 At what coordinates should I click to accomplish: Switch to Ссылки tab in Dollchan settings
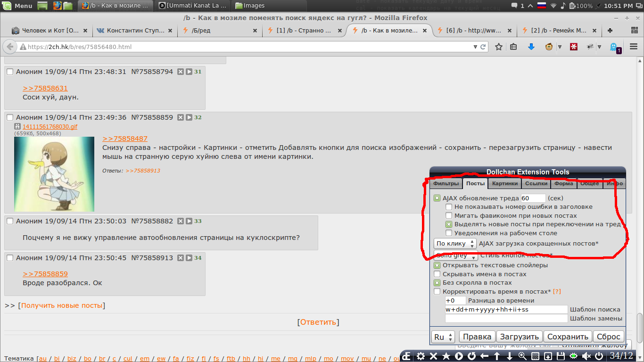pyautogui.click(x=537, y=183)
